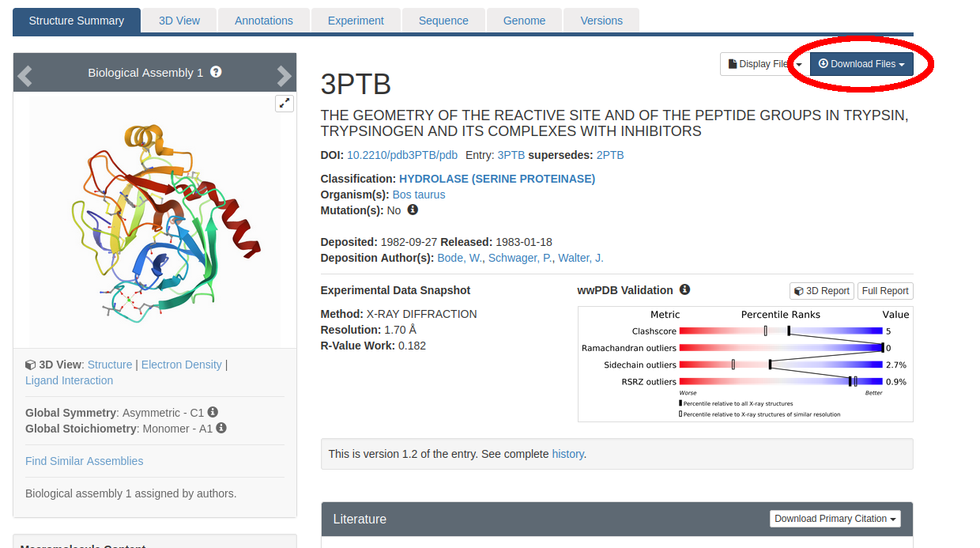Click the Literature section header
This screenshot has width=980, height=548.
617,519
